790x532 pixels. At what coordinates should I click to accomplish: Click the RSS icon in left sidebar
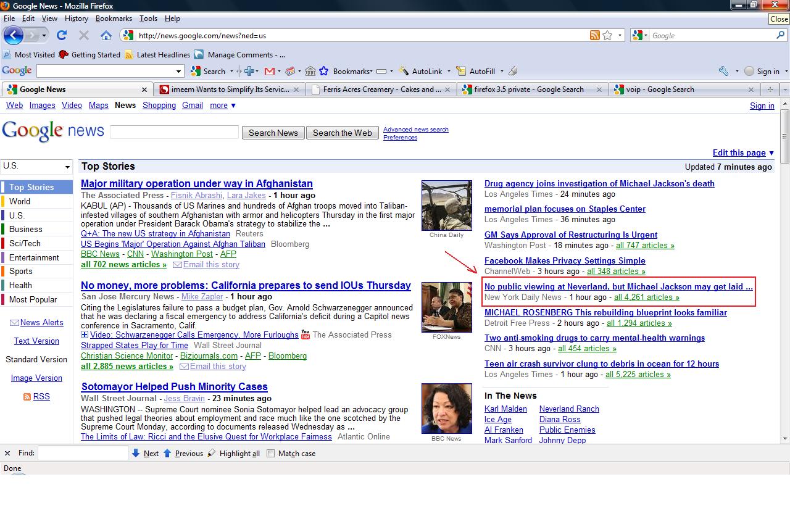point(27,397)
